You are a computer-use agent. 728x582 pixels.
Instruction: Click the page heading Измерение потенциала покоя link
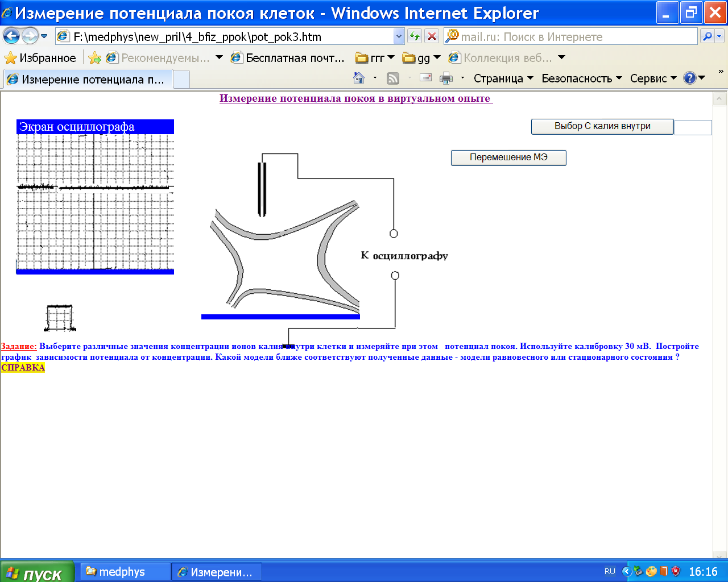[x=356, y=98]
